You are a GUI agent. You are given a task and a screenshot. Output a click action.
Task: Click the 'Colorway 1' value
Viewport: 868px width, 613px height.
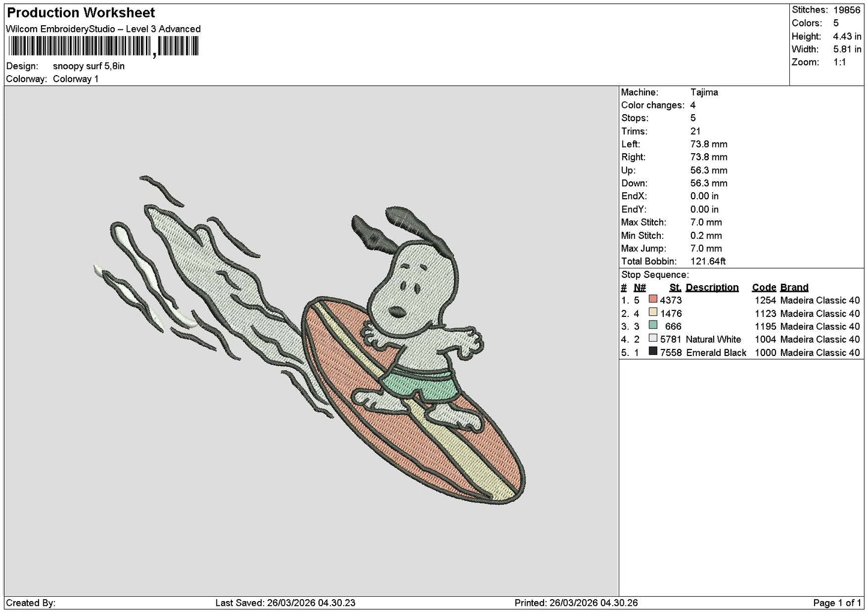point(76,79)
